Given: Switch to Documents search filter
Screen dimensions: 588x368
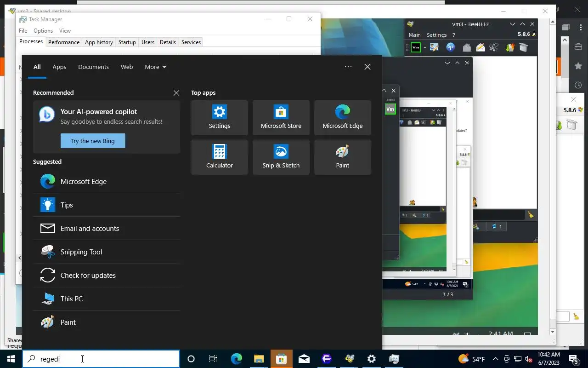Looking at the screenshot, I should tap(93, 67).
